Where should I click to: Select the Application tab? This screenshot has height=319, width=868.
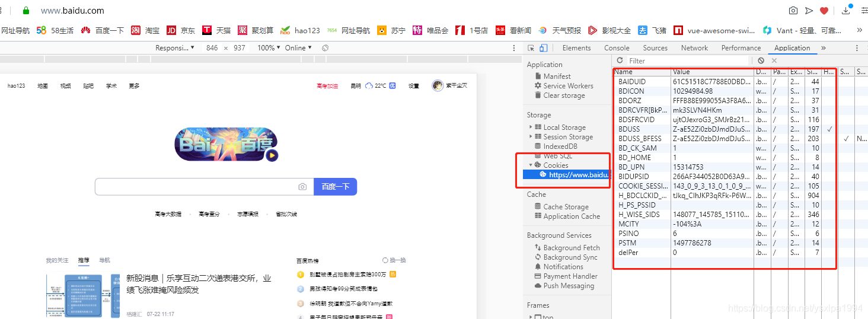pyautogui.click(x=792, y=48)
